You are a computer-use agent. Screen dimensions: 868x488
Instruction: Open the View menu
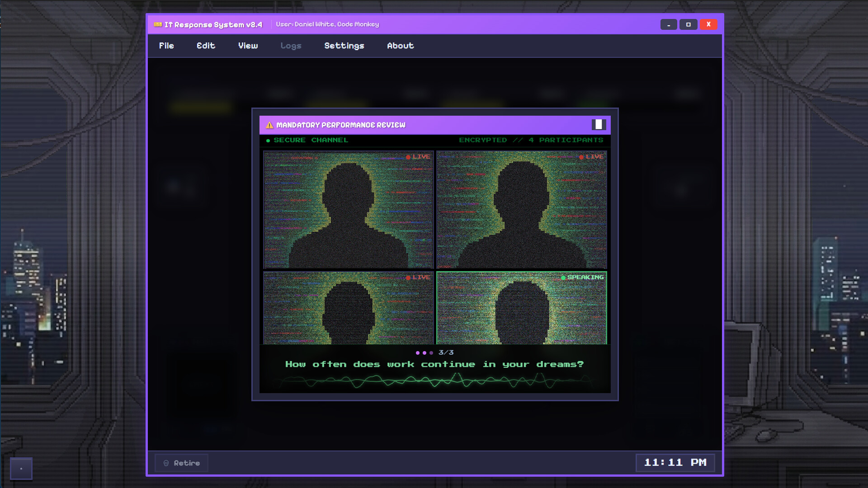click(248, 46)
